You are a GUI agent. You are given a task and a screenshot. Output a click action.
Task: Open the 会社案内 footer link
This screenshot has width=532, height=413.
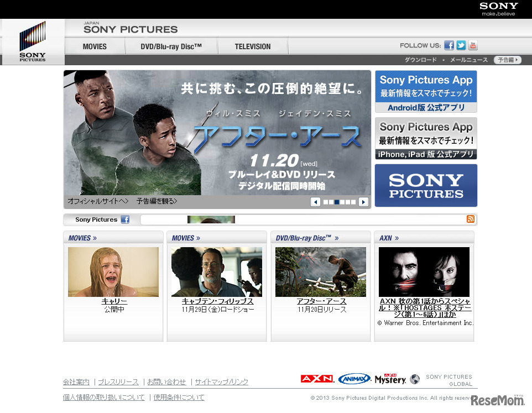(x=76, y=382)
